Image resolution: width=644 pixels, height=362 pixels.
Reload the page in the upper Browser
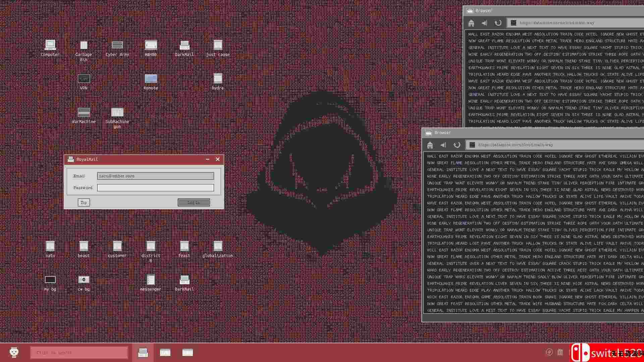pos(498,23)
